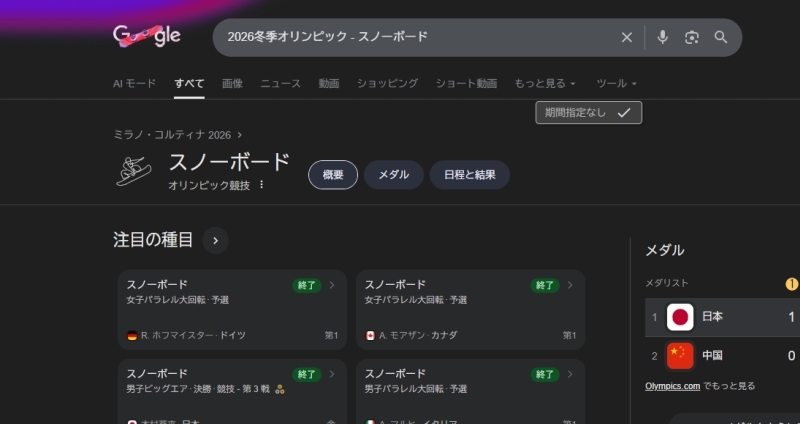Select the メダル chip button
Viewport: 800px width, 424px height.
[393, 175]
